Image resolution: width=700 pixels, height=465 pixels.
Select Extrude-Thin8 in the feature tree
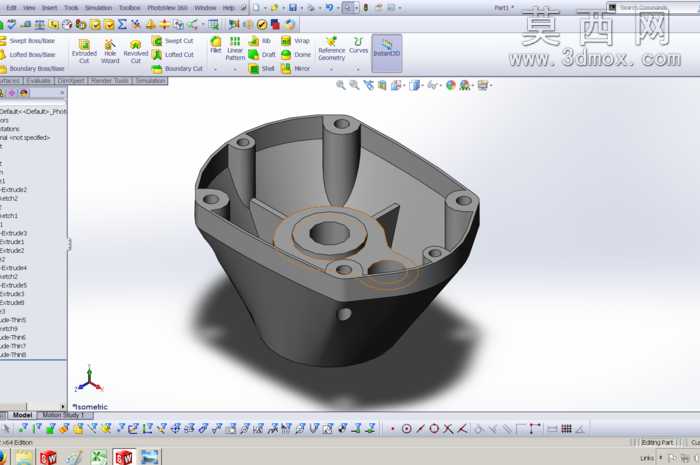(x=13, y=354)
